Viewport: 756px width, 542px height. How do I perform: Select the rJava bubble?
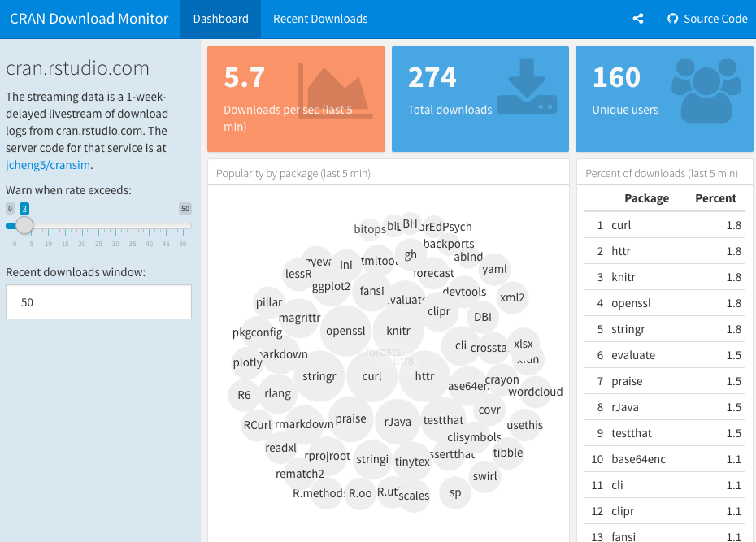pyautogui.click(x=398, y=421)
